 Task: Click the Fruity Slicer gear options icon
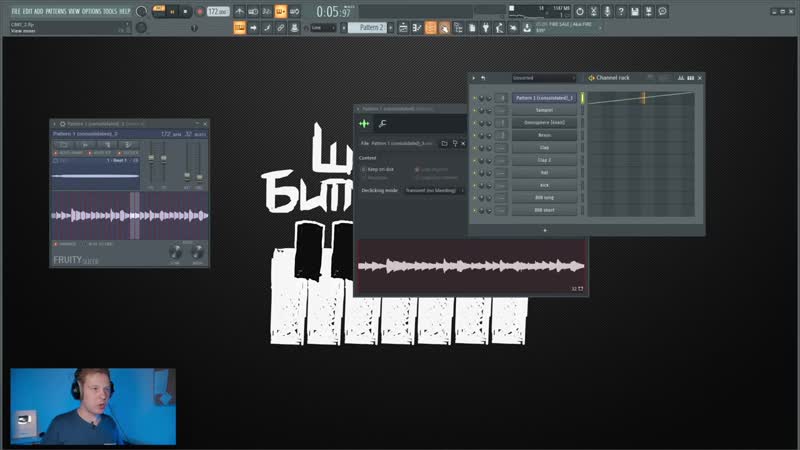point(63,123)
